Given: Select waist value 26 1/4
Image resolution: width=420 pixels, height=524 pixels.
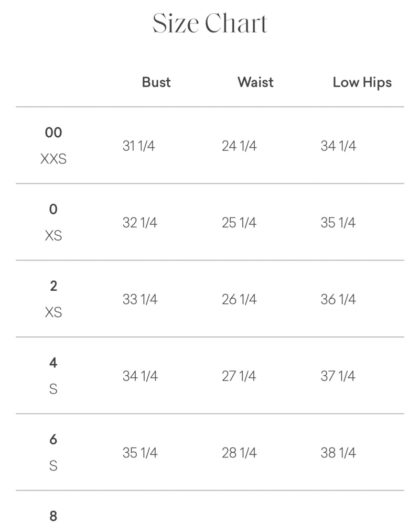Looking at the screenshot, I should (239, 299).
